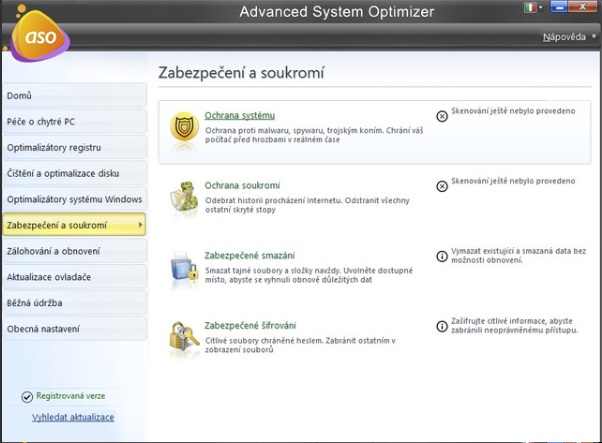Click the Italian flag language icon

pos(530,8)
